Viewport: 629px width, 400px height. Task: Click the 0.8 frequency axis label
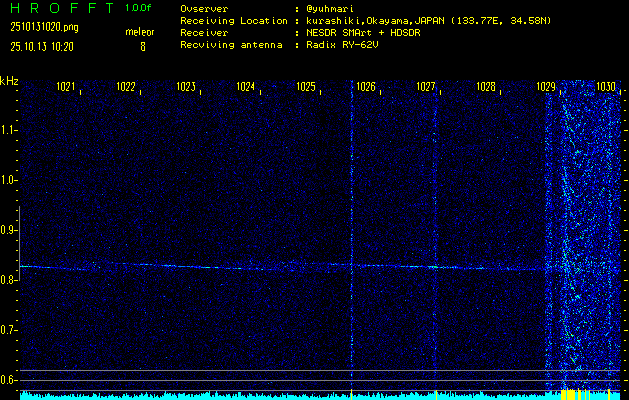click(x=9, y=280)
